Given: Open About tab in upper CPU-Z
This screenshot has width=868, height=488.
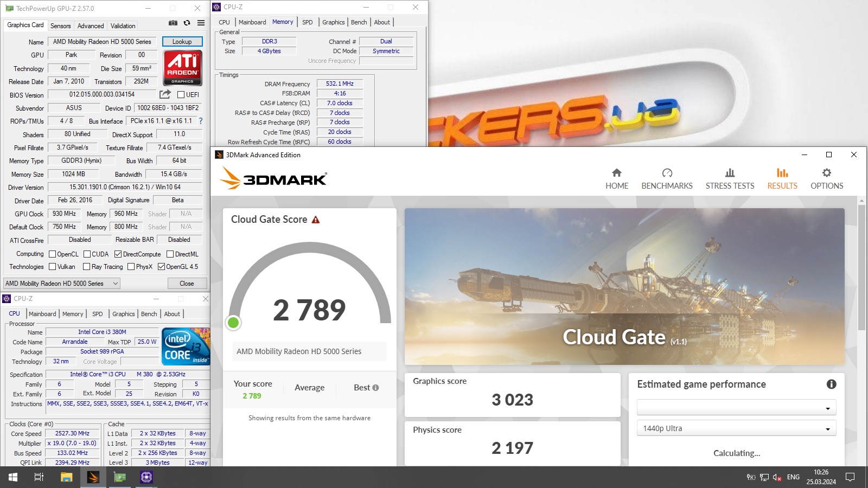Looking at the screenshot, I should coord(382,22).
